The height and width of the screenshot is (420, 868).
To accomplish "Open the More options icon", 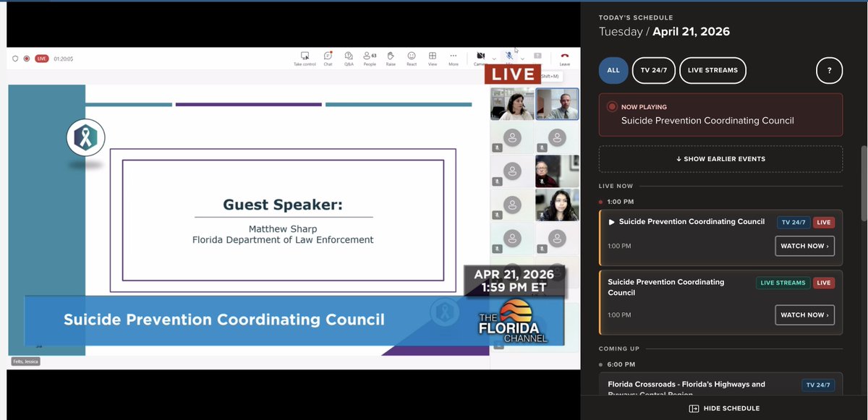I will [454, 56].
